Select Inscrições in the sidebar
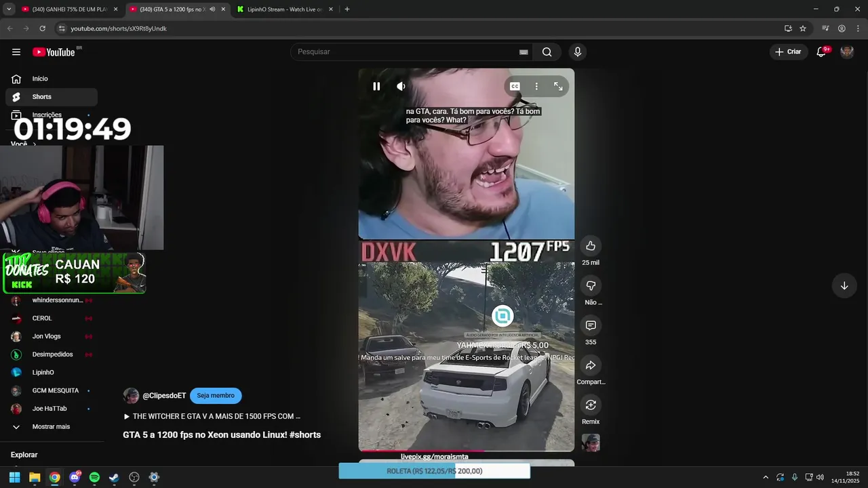The height and width of the screenshot is (488, 868). point(52,115)
